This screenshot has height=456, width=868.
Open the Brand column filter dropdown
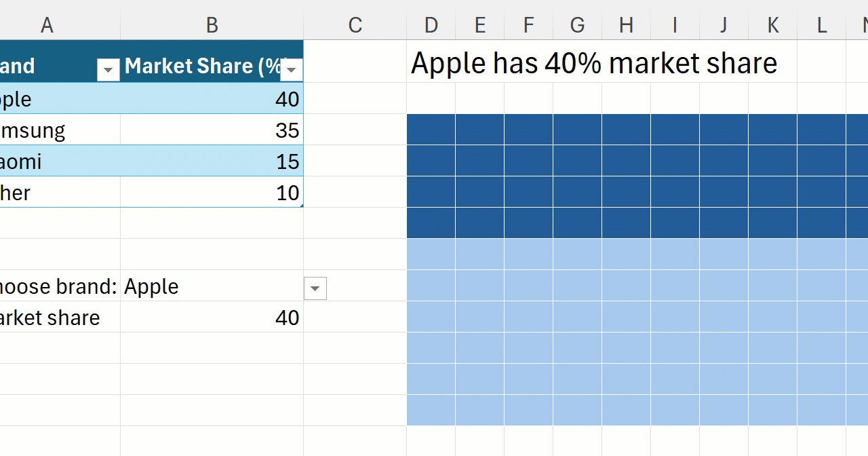(108, 69)
